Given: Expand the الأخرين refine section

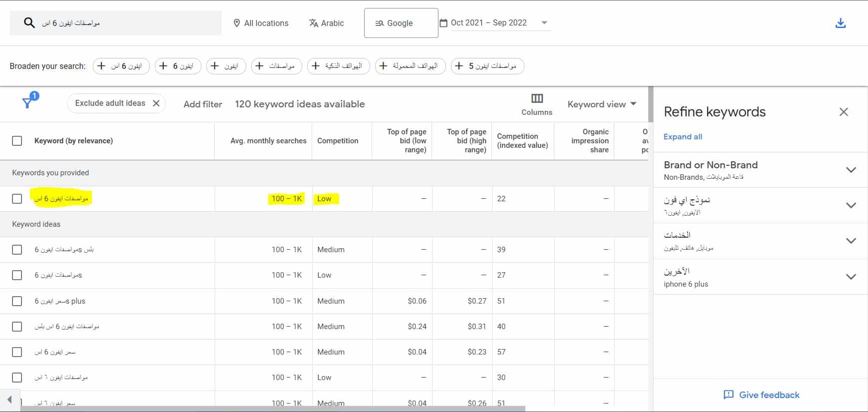Looking at the screenshot, I should point(851,277).
